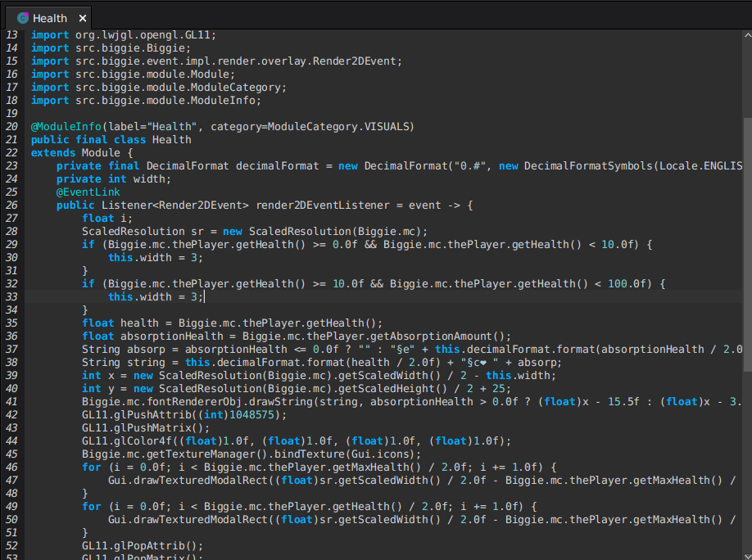Click line number 33 in the gutter
This screenshot has width=752, height=560.
click(11, 310)
